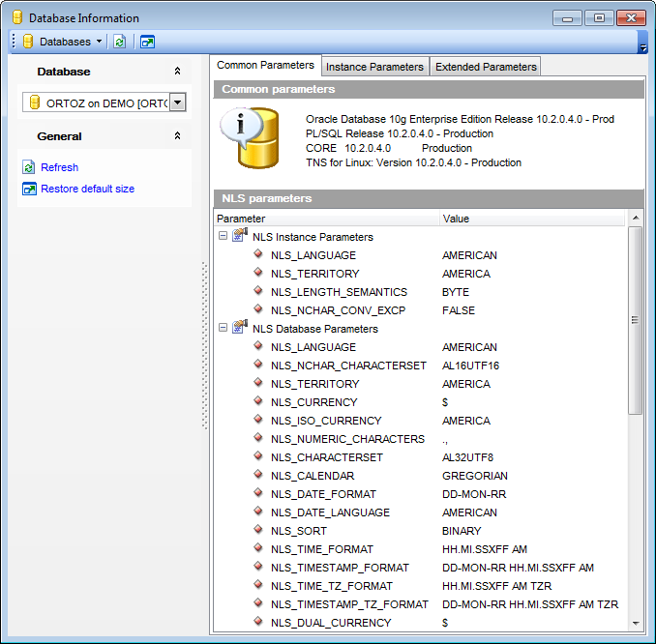
Task: Select NLS_CALENDAR parameter row
Action: (418, 476)
